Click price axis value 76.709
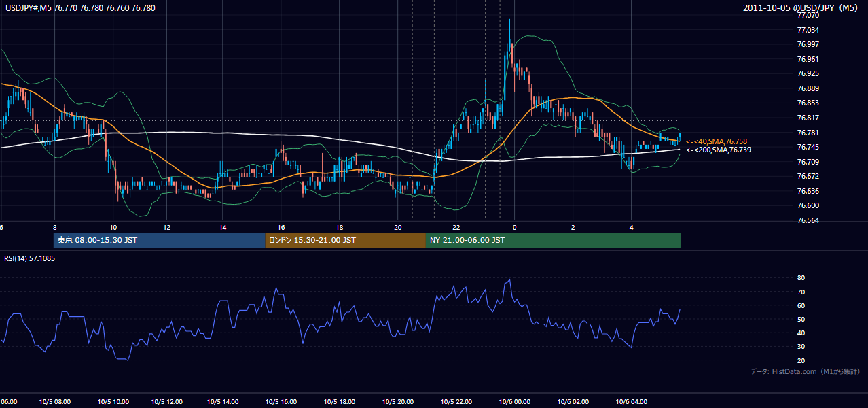Screen dimensions: 868x408 pos(808,162)
